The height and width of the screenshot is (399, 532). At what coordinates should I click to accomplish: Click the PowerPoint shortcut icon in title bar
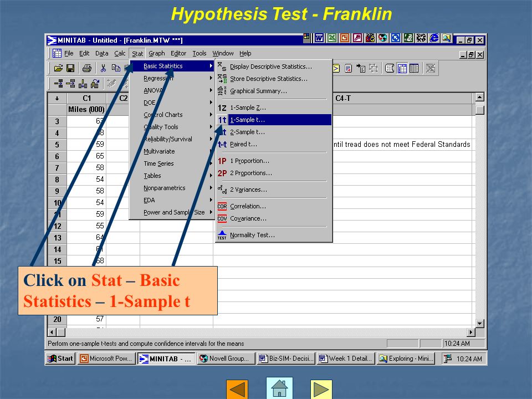point(344,38)
